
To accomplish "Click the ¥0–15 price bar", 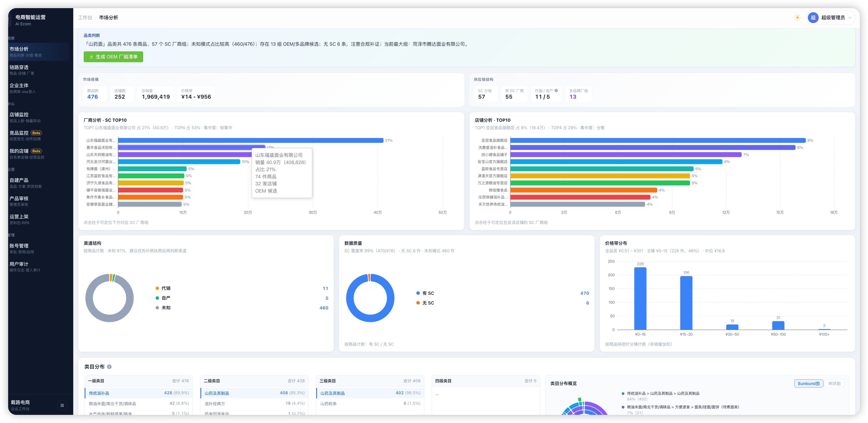I will [x=640, y=299].
